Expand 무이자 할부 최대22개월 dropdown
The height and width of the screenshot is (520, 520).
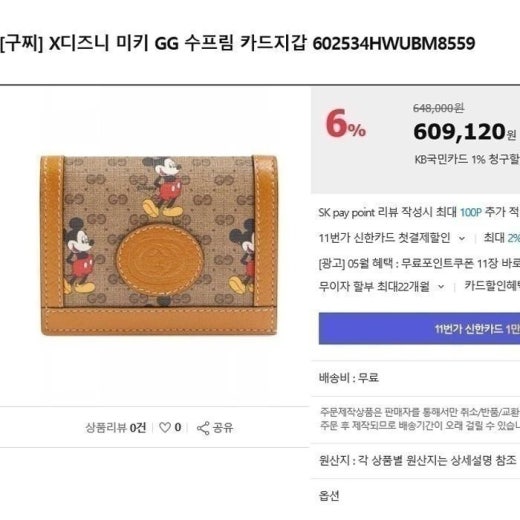coord(381,286)
